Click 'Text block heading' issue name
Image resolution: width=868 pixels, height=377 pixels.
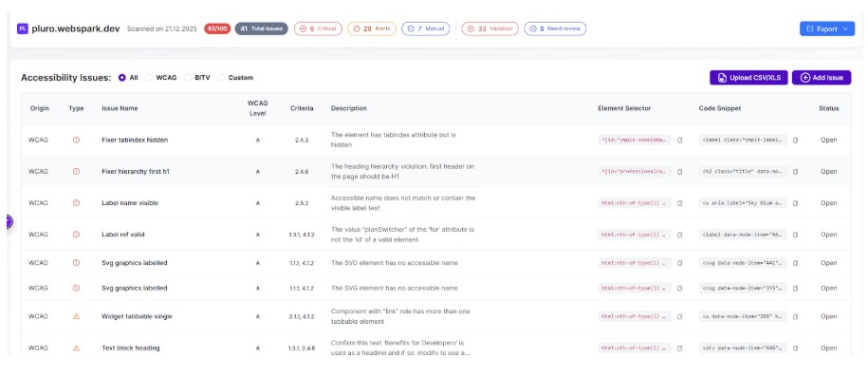(x=131, y=349)
